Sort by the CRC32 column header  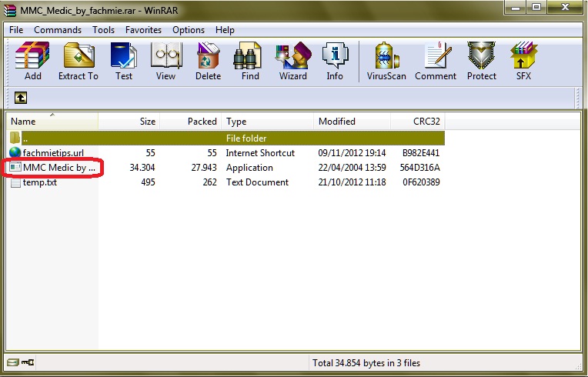click(x=418, y=122)
